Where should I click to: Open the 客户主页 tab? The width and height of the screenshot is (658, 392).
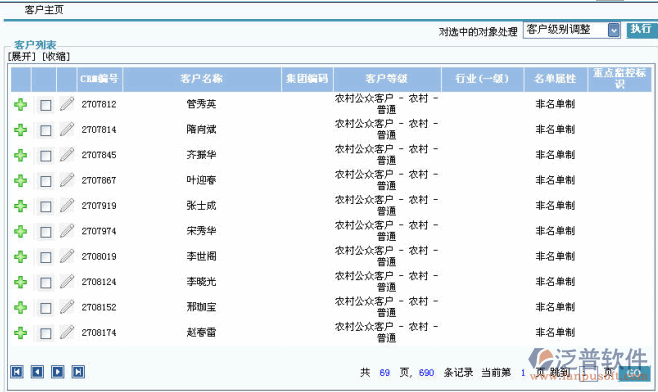click(x=44, y=10)
